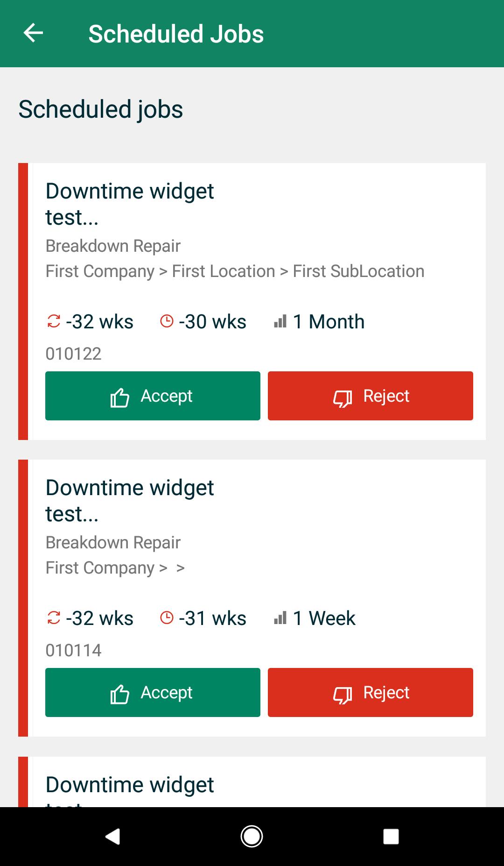Tap Android recent apps square button
The image size is (504, 866).
[x=391, y=836]
